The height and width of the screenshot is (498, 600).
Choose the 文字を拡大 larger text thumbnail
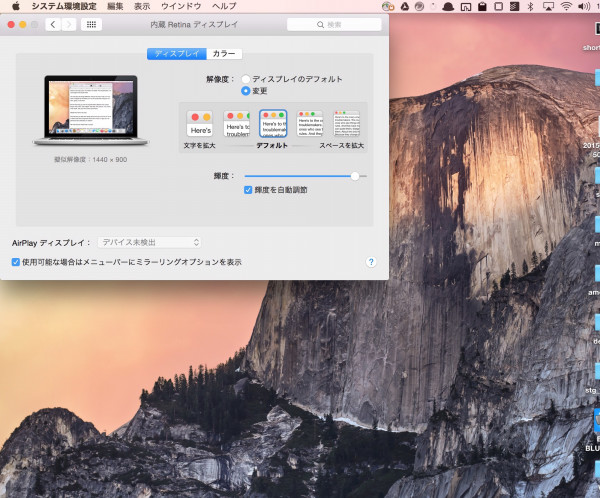[200, 124]
